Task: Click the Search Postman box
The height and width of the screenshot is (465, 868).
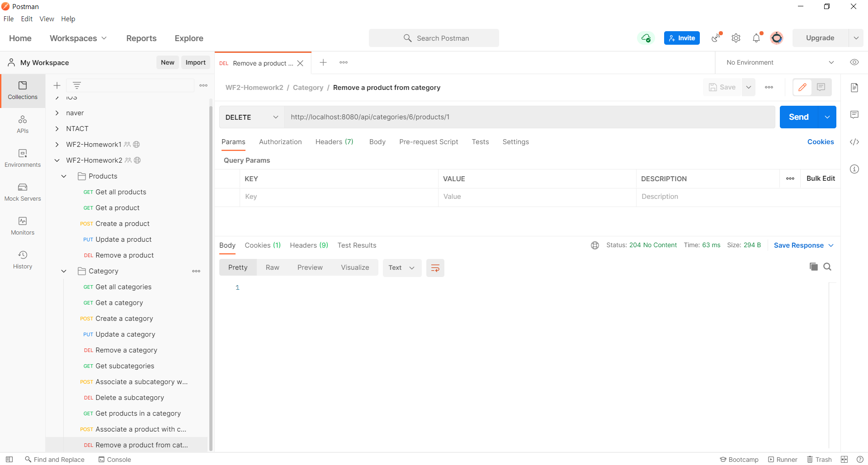Action: [434, 38]
